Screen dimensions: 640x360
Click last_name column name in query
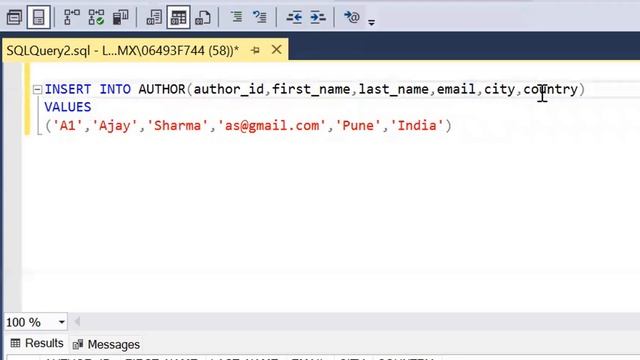(393, 89)
